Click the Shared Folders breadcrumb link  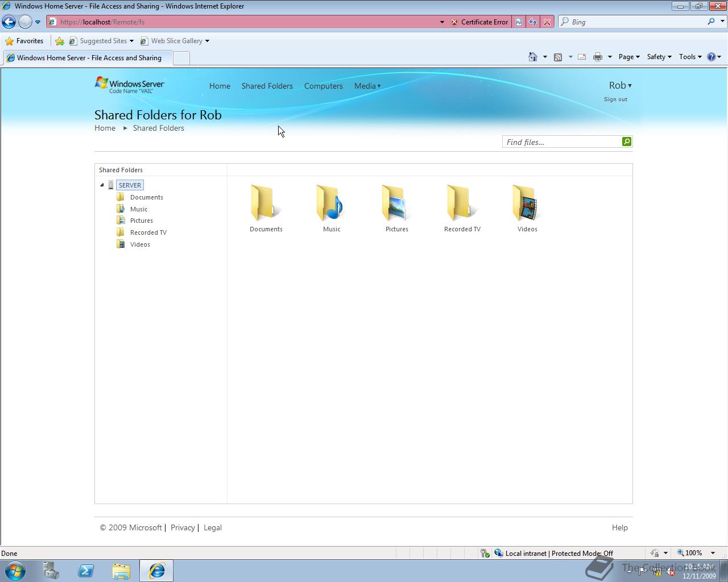coord(158,128)
